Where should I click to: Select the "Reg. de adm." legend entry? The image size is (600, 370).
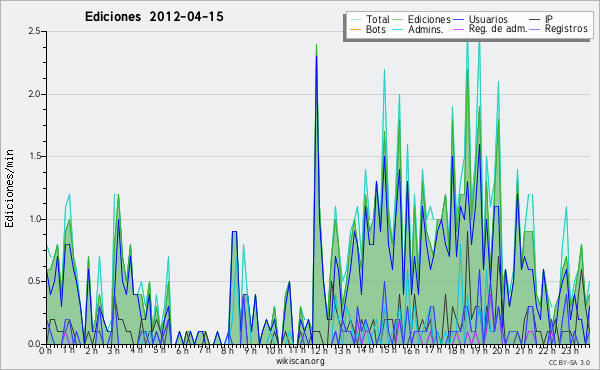click(498, 29)
